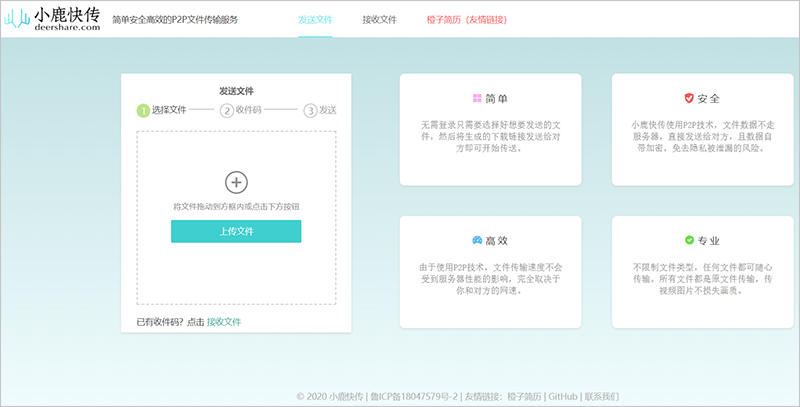Click the green checkmark icon beside 专业
The width and height of the screenshot is (800, 407).
click(689, 240)
